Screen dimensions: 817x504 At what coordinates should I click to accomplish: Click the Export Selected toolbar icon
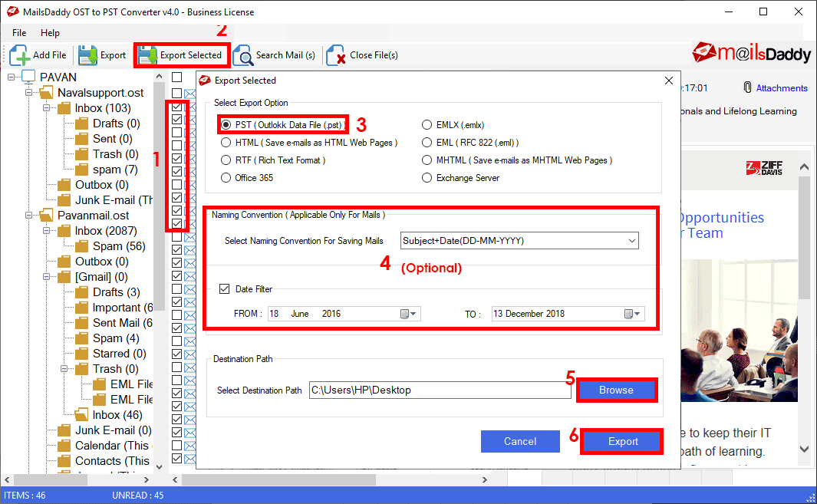(x=147, y=55)
